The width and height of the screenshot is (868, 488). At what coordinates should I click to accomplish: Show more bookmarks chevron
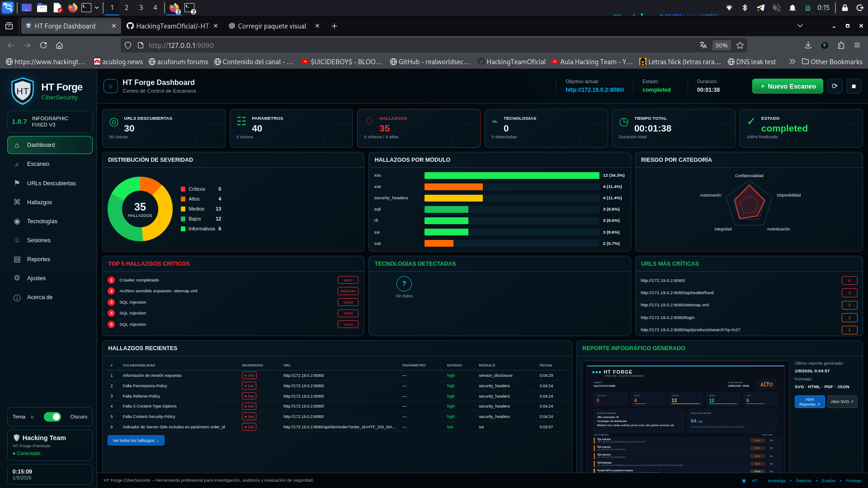(792, 62)
